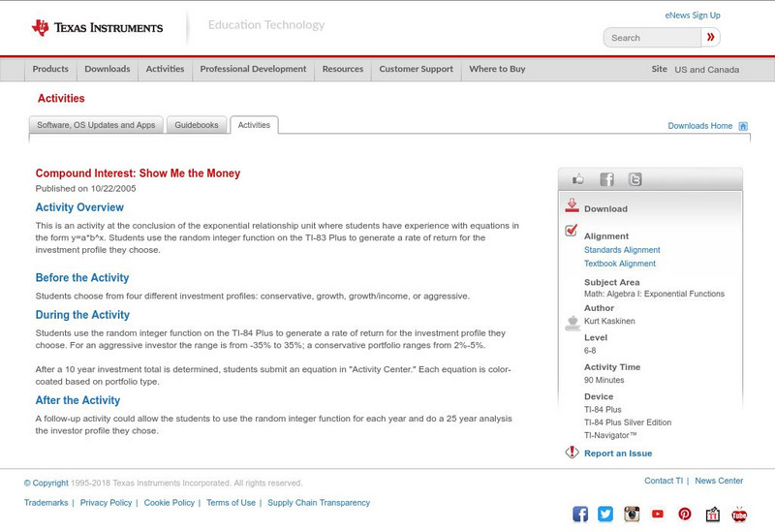This screenshot has height=532, width=775.
Task: Open the Cookie Policy link
Action: tap(169, 503)
